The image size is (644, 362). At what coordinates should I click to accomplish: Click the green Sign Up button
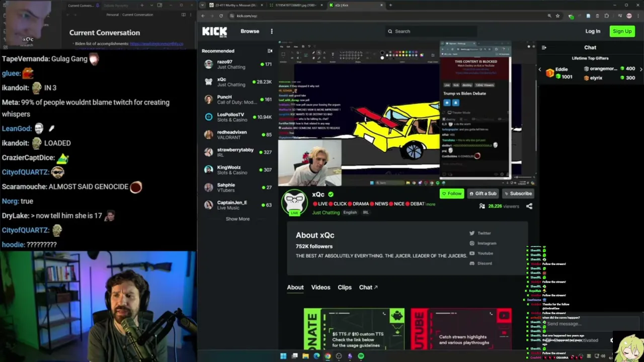point(622,31)
